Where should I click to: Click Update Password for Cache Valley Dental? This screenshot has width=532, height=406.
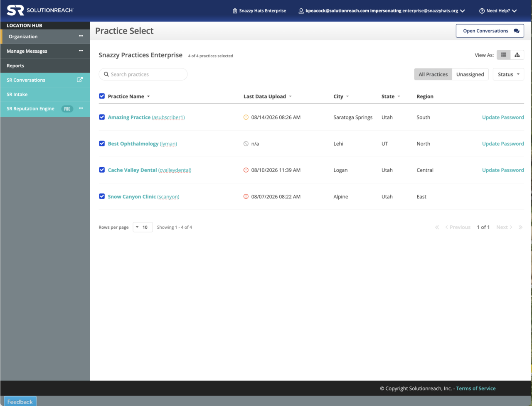503,170
